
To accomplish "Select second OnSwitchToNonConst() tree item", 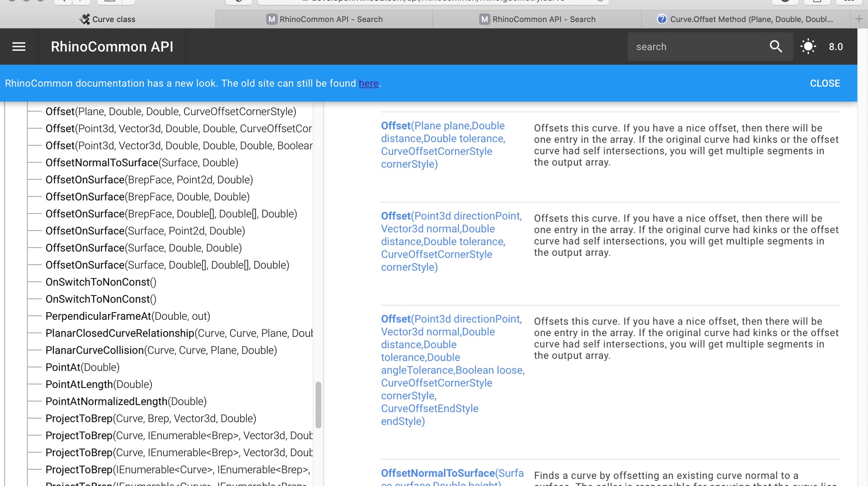I will point(101,299).
